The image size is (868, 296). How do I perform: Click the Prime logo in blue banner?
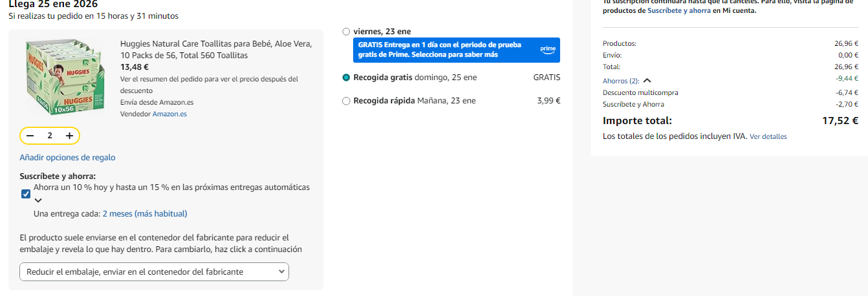(547, 50)
